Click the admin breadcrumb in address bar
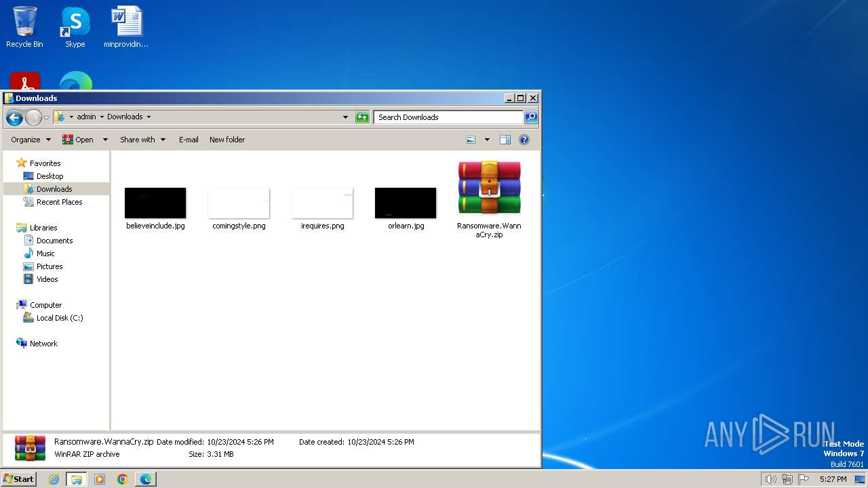The width and height of the screenshot is (868, 488). (x=86, y=117)
